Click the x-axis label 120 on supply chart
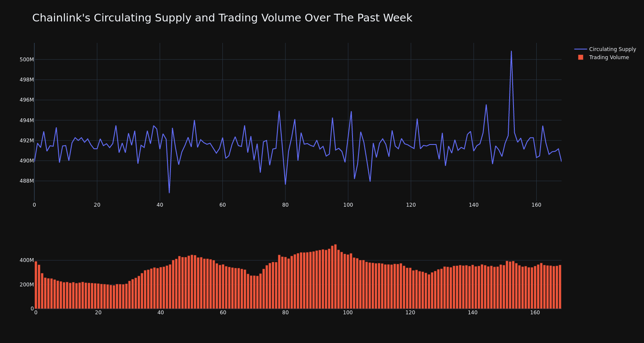 click(411, 205)
